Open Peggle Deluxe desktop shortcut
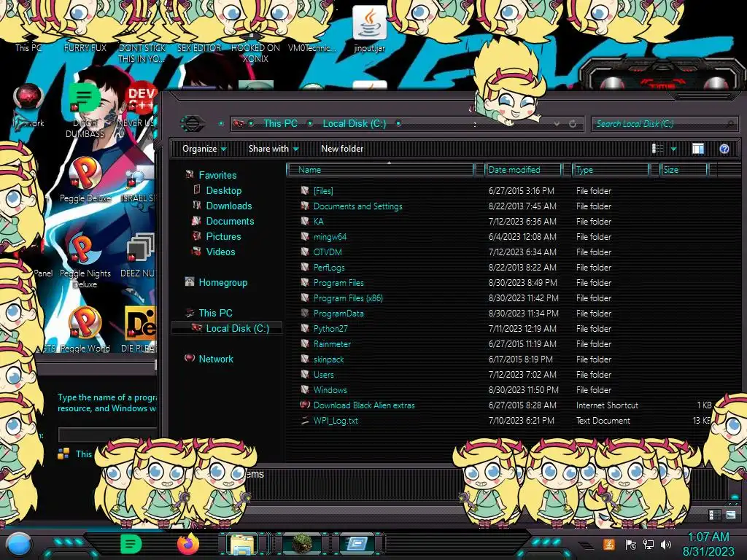This screenshot has width=747, height=560. [x=85, y=180]
